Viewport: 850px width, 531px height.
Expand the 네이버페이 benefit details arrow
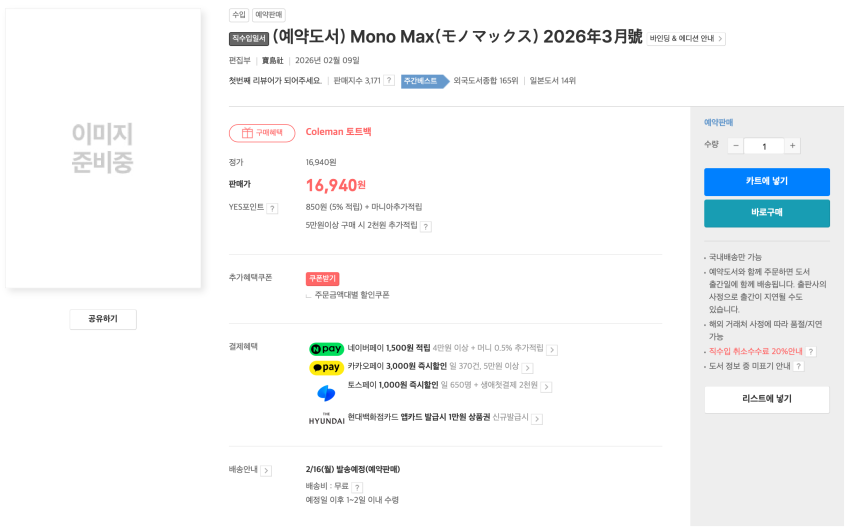552,350
